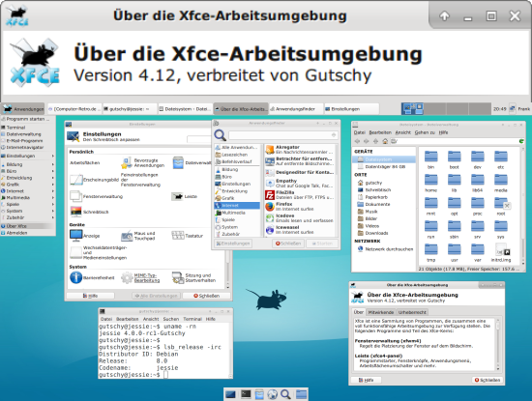Expand the Zubehör submenu in applications menu

pos(28,217)
